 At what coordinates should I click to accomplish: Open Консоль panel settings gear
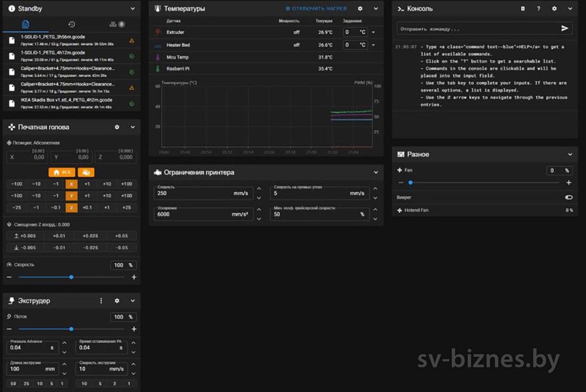pyautogui.click(x=554, y=9)
